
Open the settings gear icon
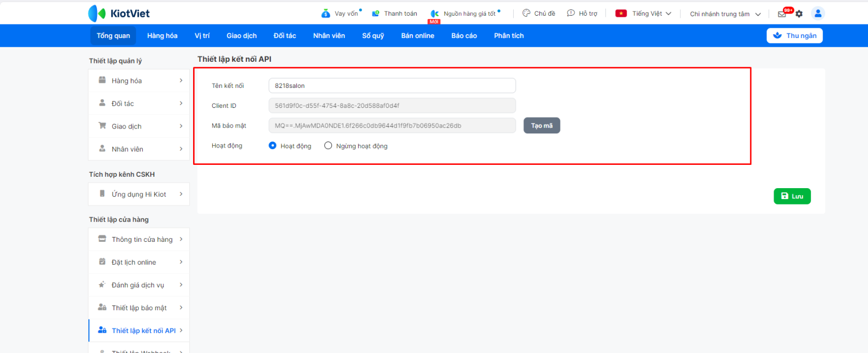[799, 14]
